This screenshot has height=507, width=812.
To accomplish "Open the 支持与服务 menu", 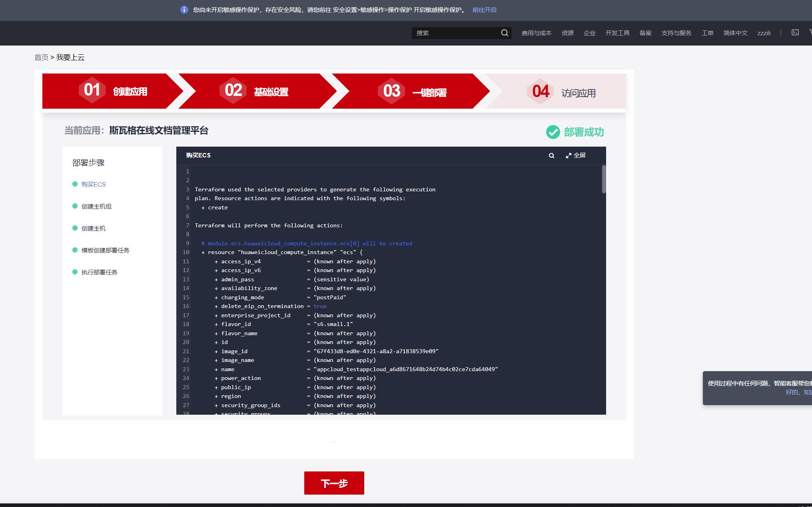I will [x=676, y=33].
